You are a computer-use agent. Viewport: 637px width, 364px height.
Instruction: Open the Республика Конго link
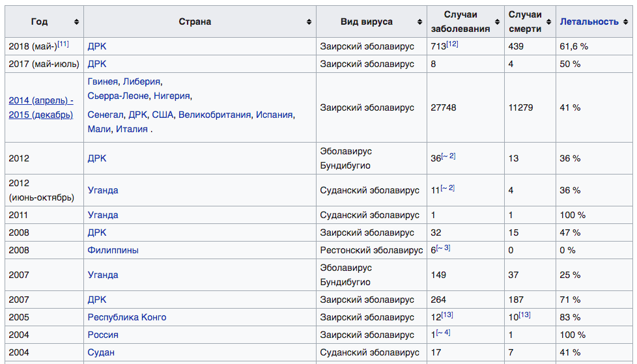coord(127,317)
